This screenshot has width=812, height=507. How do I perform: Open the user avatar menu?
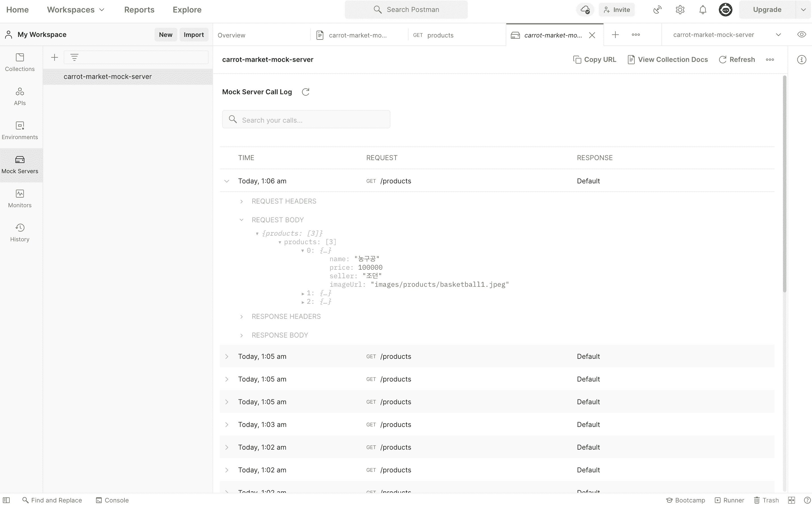(725, 10)
